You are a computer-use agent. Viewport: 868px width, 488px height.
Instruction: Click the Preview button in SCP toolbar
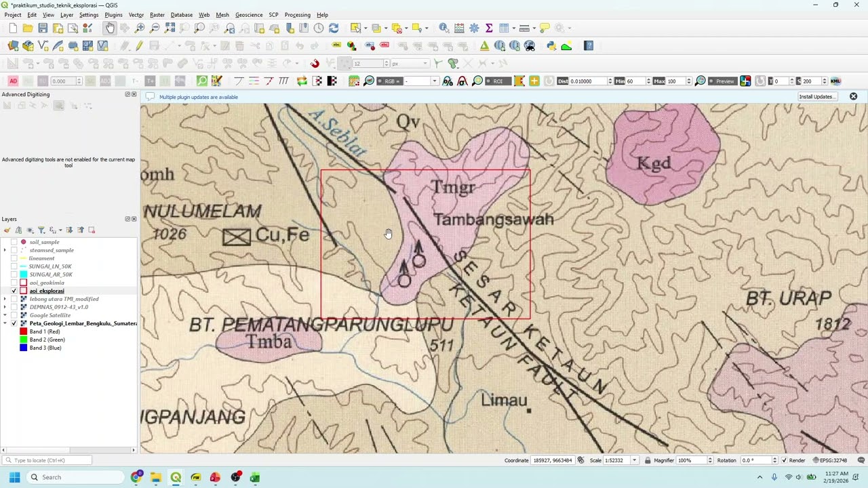724,81
